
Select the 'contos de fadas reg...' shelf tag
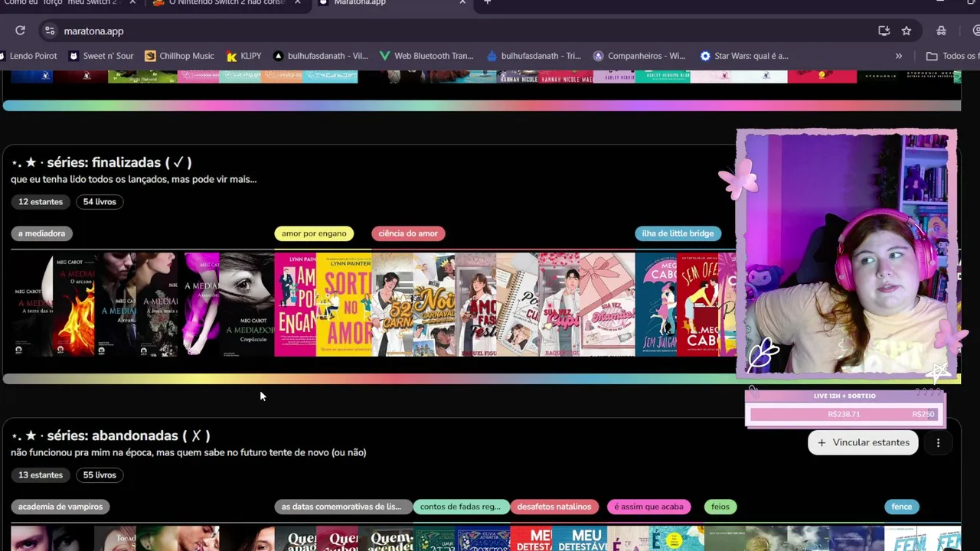click(460, 507)
